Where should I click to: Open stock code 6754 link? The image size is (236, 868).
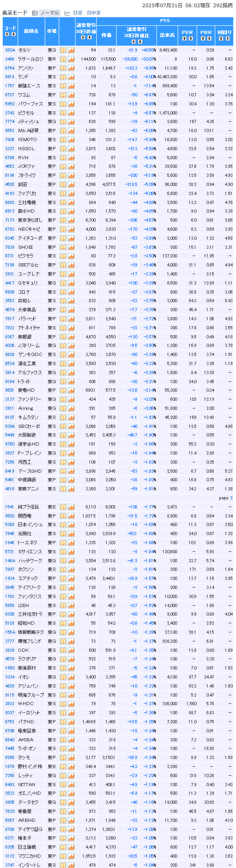(x=10, y=68)
